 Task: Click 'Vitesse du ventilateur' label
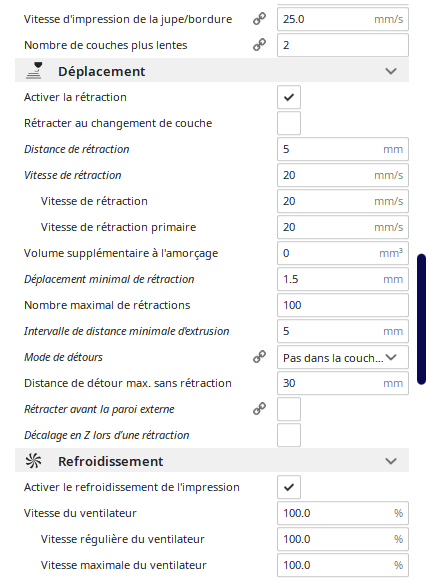point(80,513)
